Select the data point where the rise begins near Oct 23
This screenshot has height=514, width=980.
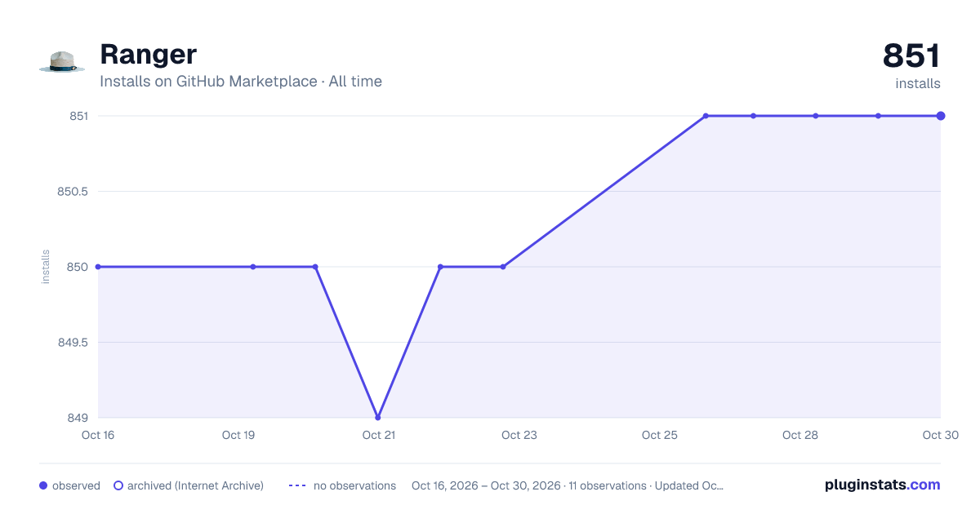coord(503,267)
